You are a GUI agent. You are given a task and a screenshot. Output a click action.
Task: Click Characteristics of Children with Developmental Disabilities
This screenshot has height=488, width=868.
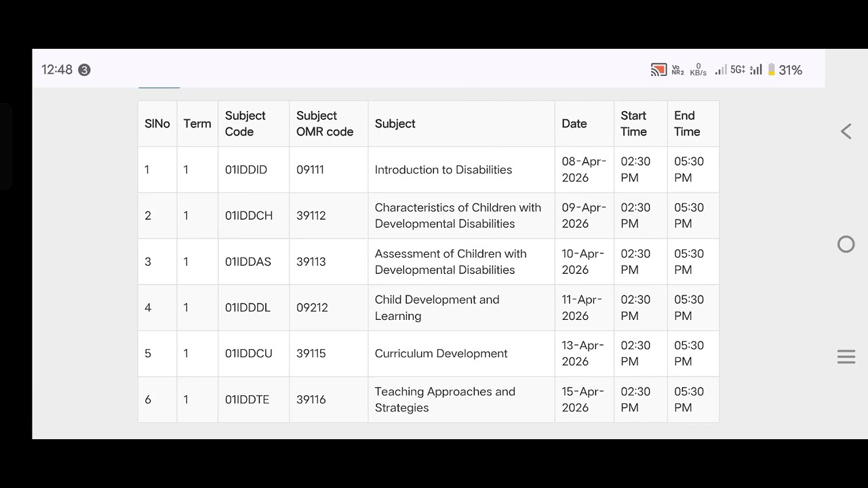click(x=458, y=216)
